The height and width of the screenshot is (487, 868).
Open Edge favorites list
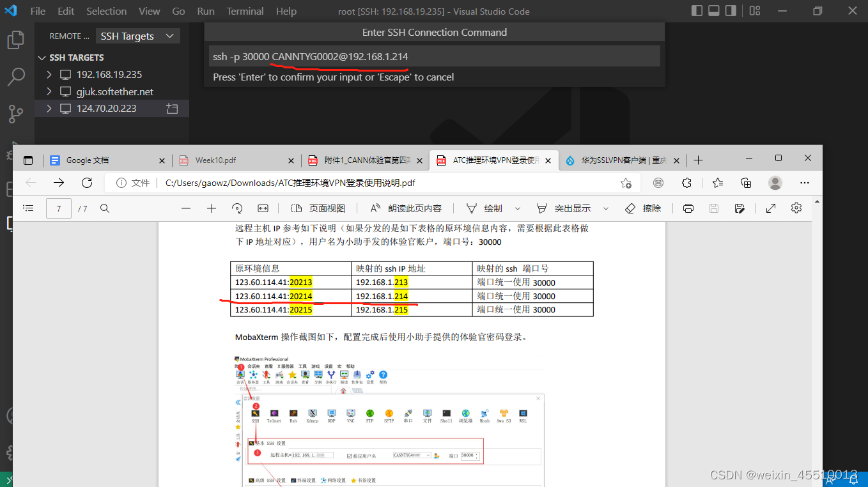coord(717,183)
